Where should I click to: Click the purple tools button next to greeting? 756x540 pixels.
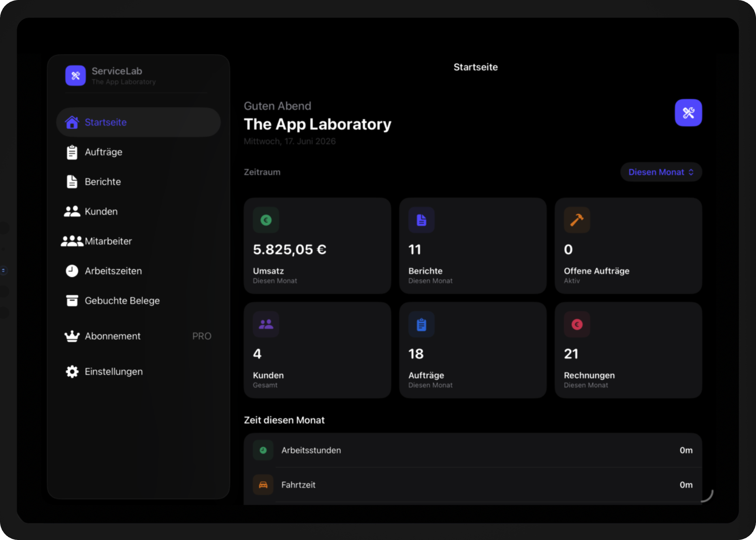pyautogui.click(x=688, y=113)
